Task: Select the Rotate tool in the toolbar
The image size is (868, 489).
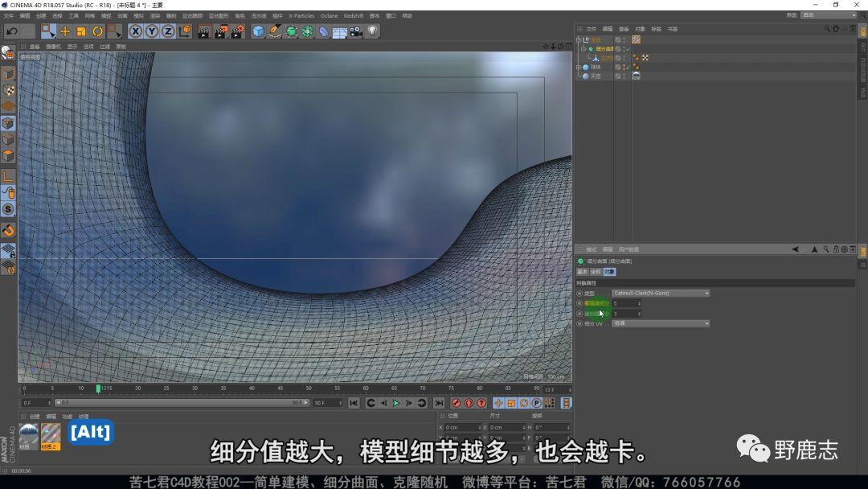Action: tap(97, 31)
